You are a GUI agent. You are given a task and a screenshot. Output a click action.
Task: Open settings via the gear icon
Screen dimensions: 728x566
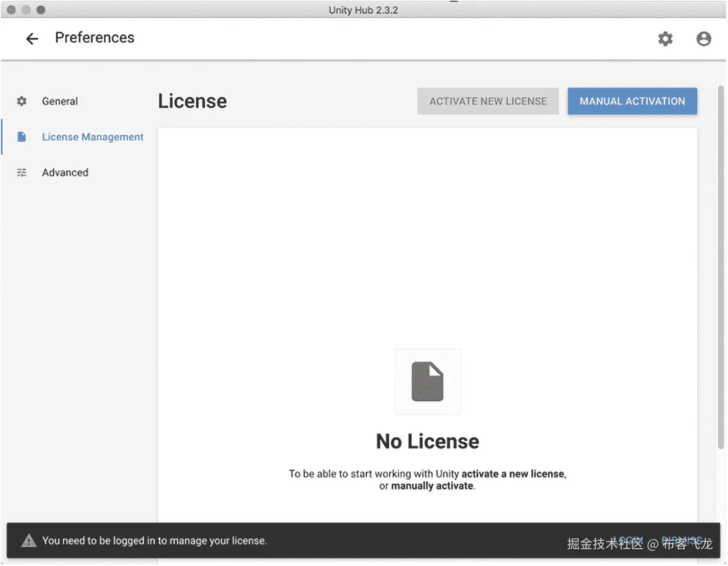click(x=665, y=39)
